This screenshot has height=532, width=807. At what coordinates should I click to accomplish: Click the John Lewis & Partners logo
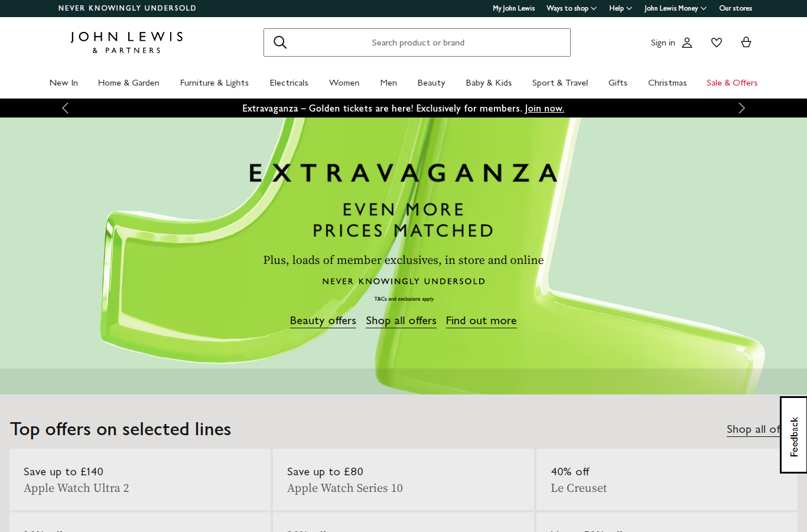pos(126,43)
